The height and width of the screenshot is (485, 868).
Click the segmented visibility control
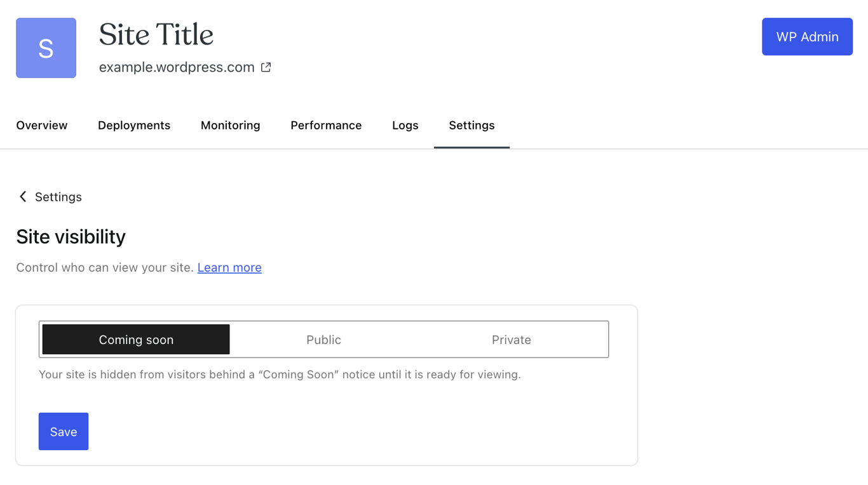click(323, 339)
